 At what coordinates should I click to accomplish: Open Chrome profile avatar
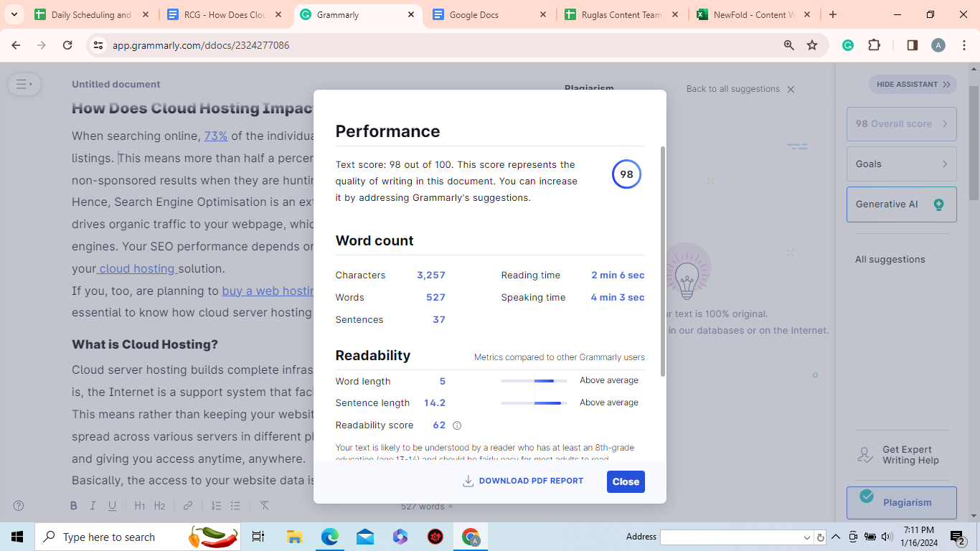coord(938,45)
